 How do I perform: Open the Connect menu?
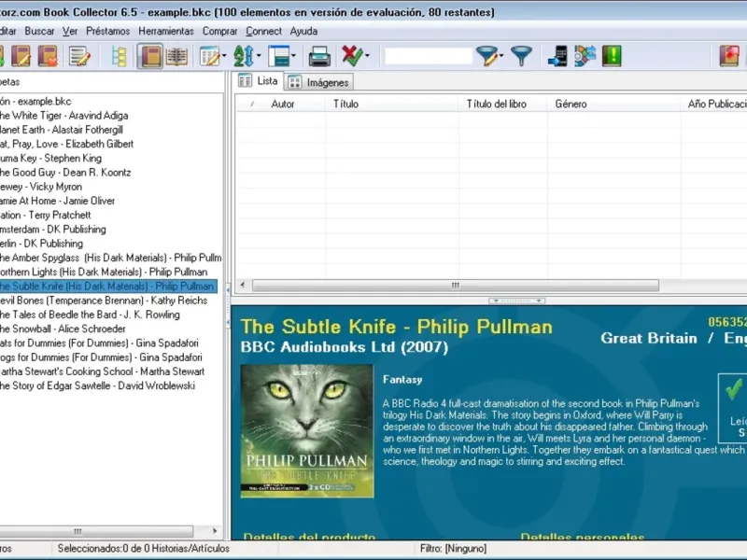(264, 32)
